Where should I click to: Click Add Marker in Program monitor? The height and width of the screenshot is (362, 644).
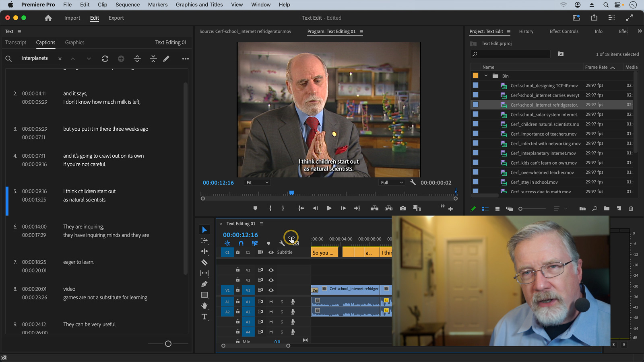point(255,208)
